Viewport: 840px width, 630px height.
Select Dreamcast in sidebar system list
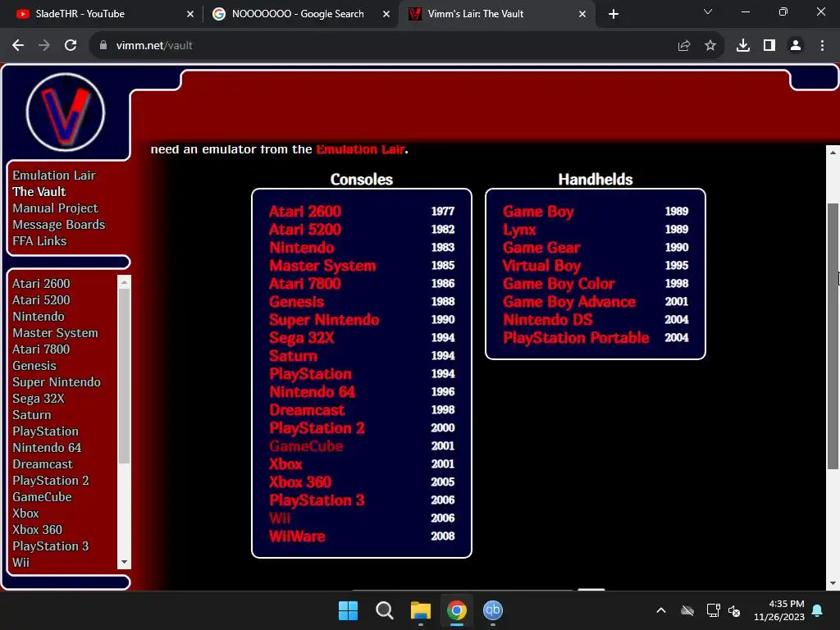pos(43,464)
